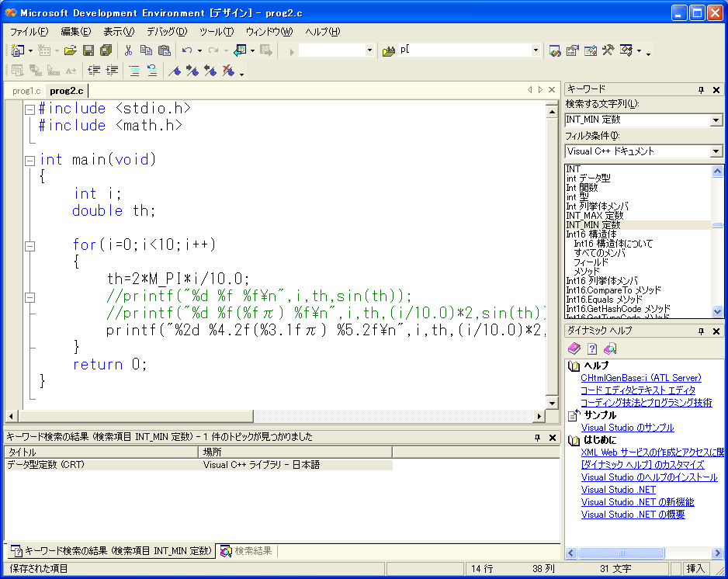
Task: Open the Properties Window toolbar icon
Action: click(x=573, y=50)
